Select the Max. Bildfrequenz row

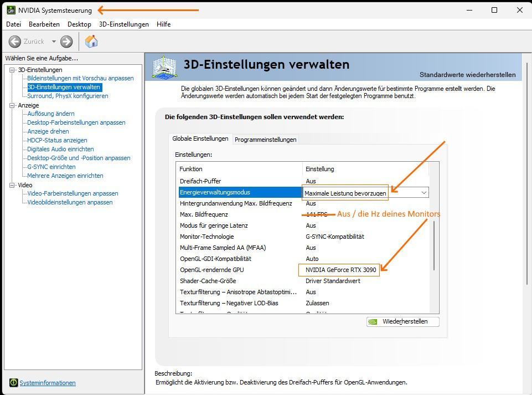pyautogui.click(x=304, y=214)
